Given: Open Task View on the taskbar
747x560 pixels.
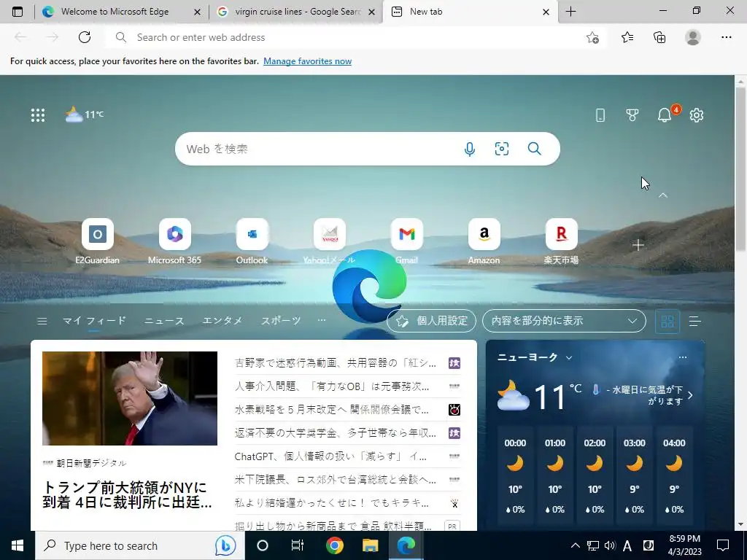Looking at the screenshot, I should [x=298, y=545].
